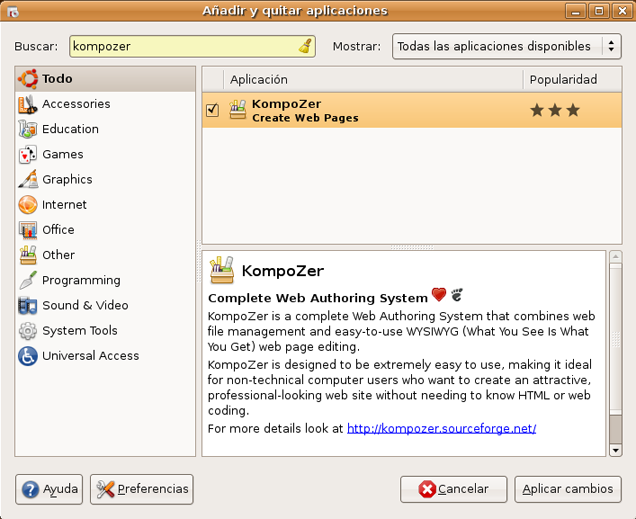The image size is (636, 519).
Task: Click the KompoZer name in results row
Action: (x=286, y=104)
